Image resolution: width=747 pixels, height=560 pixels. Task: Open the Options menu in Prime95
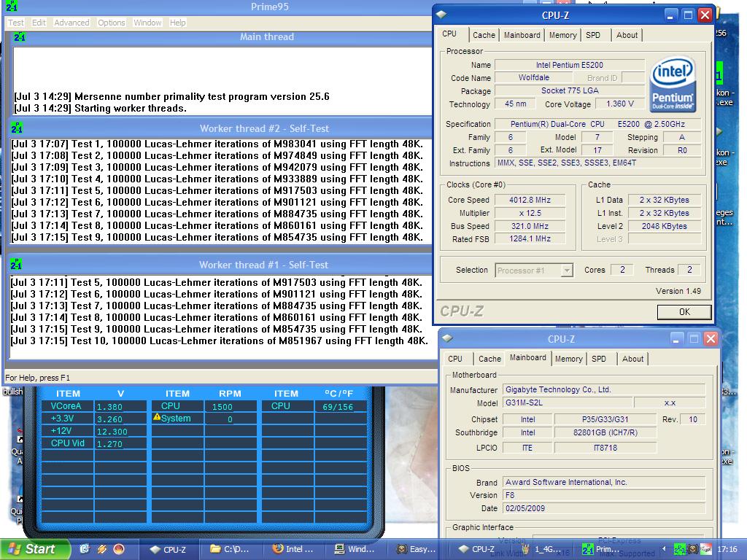pos(112,23)
